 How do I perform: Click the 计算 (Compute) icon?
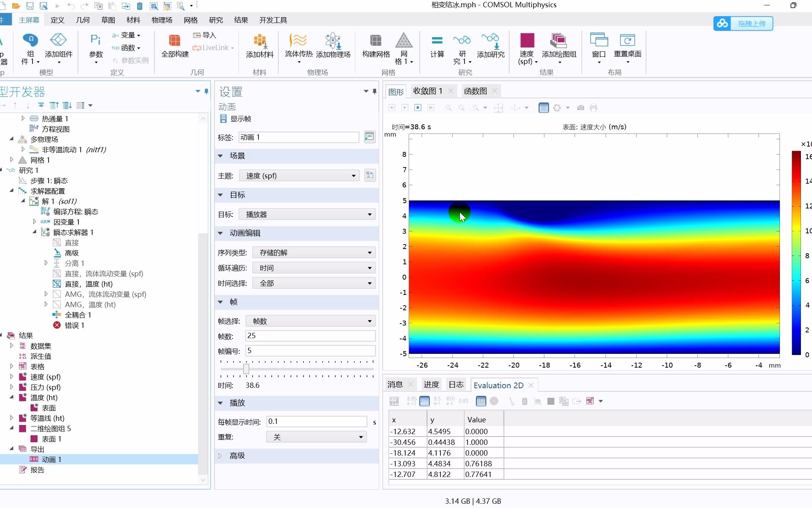pyautogui.click(x=437, y=48)
